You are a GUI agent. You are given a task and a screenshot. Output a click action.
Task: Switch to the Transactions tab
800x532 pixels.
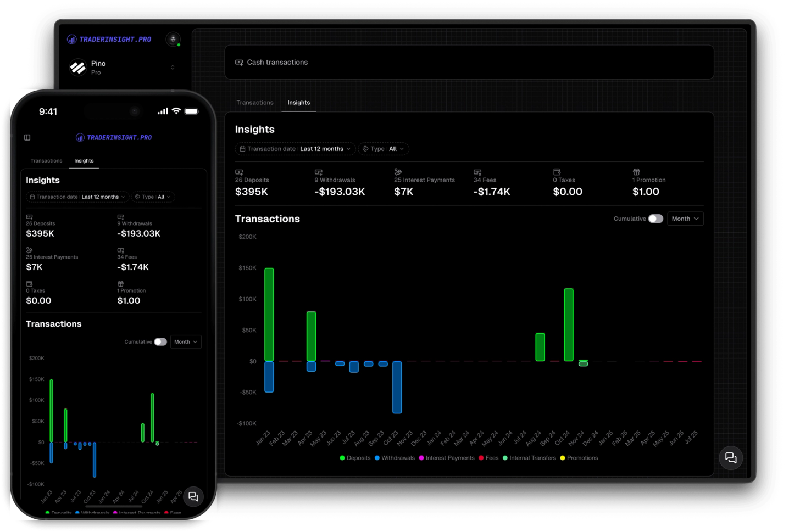click(x=254, y=103)
